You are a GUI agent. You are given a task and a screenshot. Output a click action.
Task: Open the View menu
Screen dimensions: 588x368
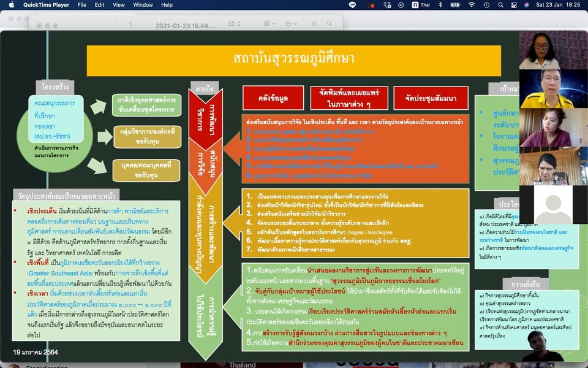tap(118, 5)
